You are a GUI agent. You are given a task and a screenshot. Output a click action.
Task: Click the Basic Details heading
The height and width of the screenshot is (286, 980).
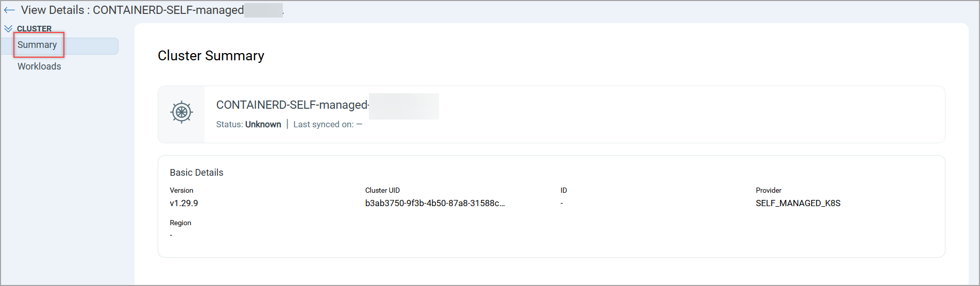point(196,173)
